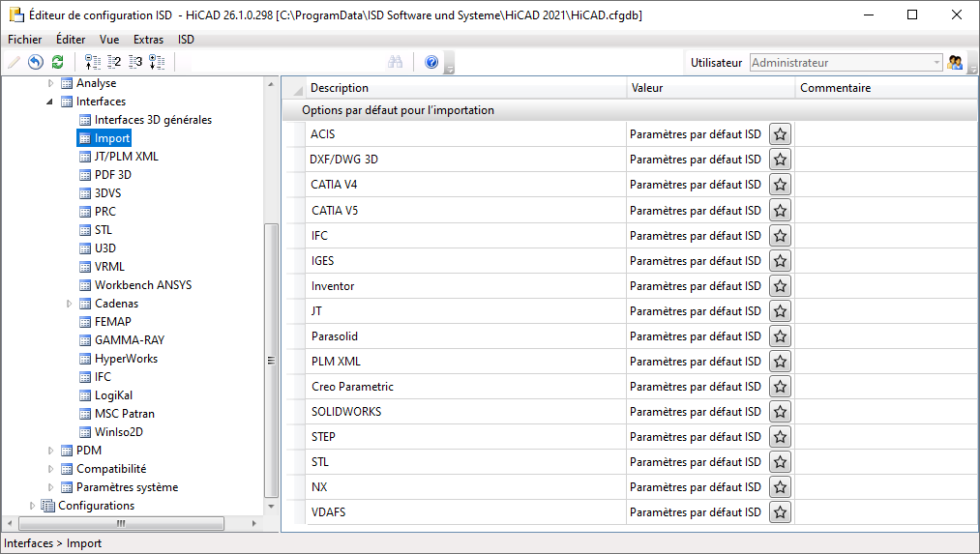Open the Utilisateur dropdown
The width and height of the screenshot is (980, 554).
(x=936, y=63)
